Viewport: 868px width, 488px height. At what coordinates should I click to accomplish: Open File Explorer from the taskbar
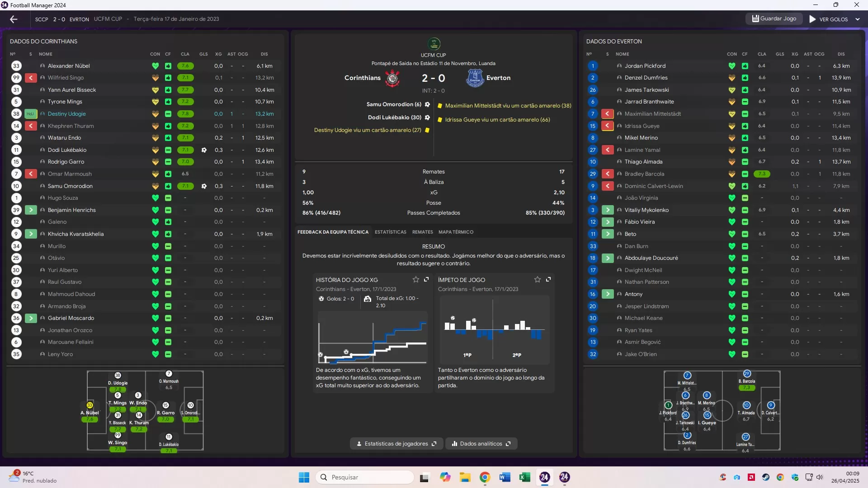465,477
